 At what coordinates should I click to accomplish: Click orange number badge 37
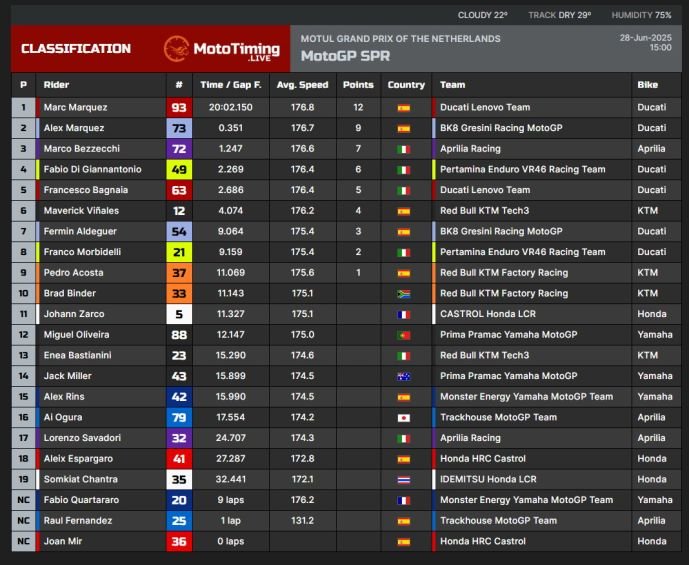click(179, 273)
